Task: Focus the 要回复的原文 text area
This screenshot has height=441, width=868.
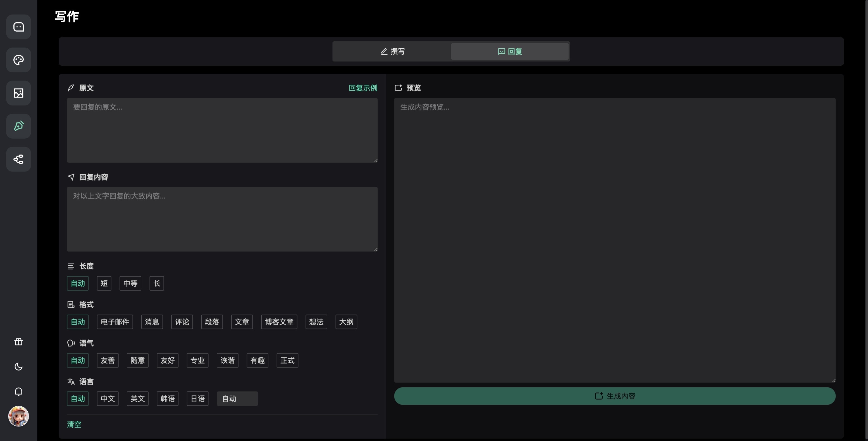Action: click(222, 130)
